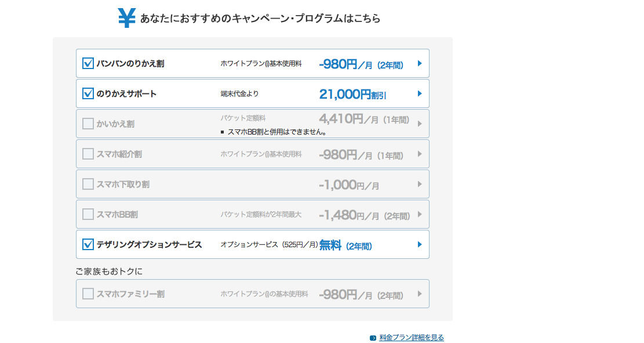Select the スマホBB割 checkbox
The height and width of the screenshot is (343, 644).
tap(88, 214)
